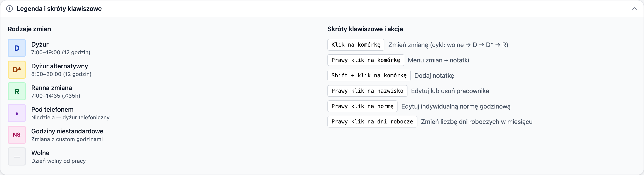
Task: Click the green R morning shift badge
Action: click(x=17, y=92)
